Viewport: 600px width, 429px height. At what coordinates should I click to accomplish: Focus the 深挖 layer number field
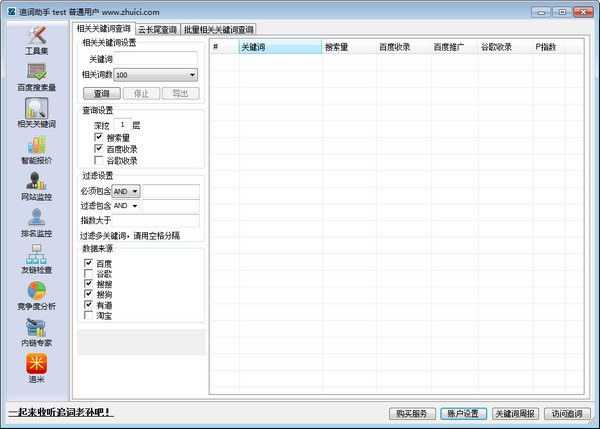[122, 125]
